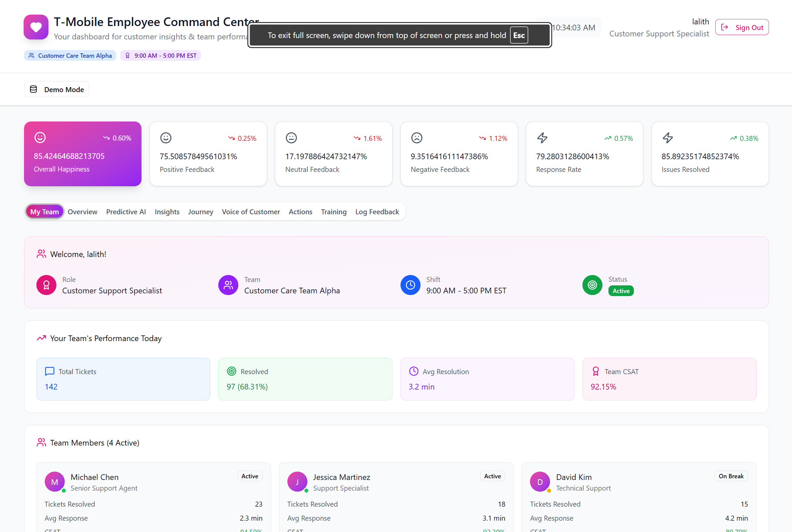Click the green Active status badge
The height and width of the screenshot is (532, 792).
coord(620,291)
